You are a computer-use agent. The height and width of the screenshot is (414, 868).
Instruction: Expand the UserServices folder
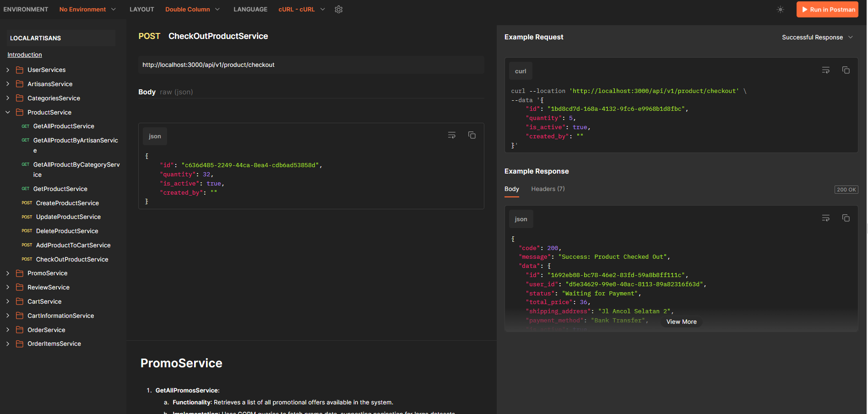8,70
